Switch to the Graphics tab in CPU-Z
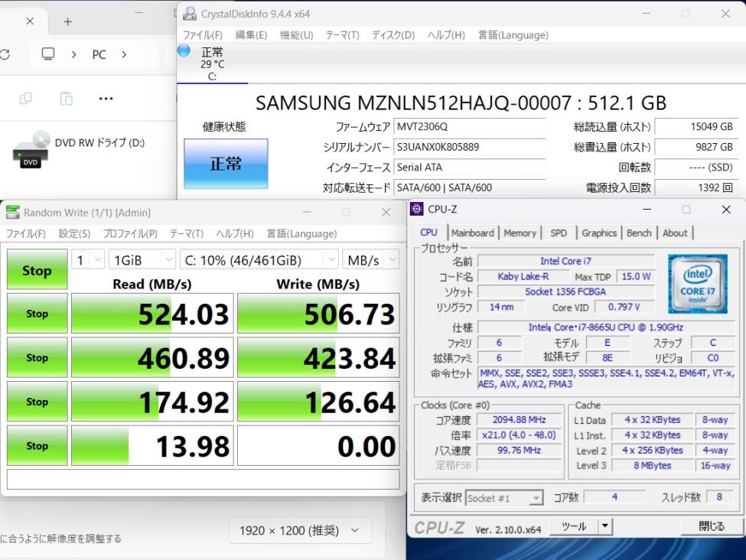 pyautogui.click(x=599, y=233)
